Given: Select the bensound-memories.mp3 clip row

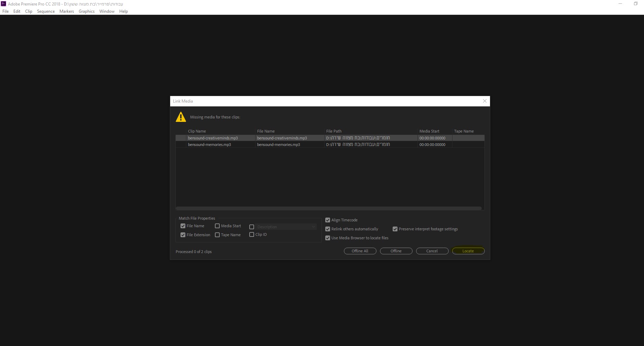Looking at the screenshot, I should (x=330, y=145).
